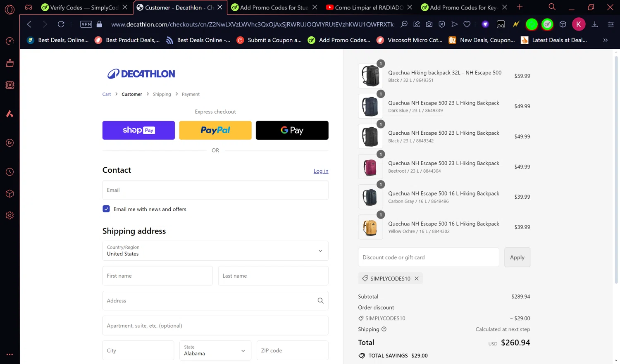This screenshot has height=364, width=620.
Task: Open the sidebar chip GX Cleaner icon
Action: 10,85
